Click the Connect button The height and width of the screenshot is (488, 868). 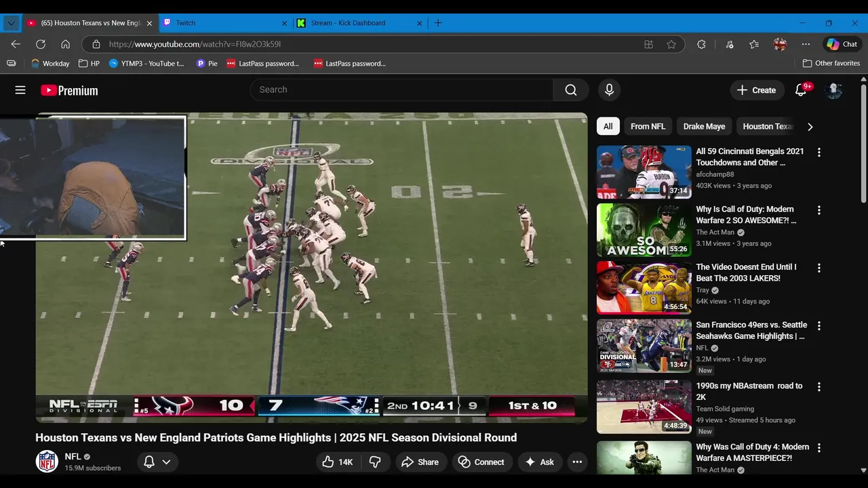pyautogui.click(x=481, y=462)
